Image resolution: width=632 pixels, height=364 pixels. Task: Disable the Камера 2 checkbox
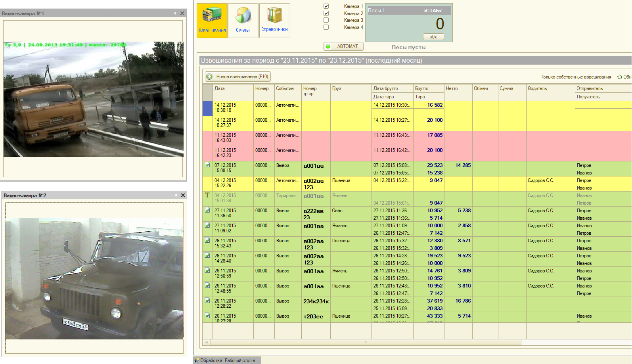coord(326,13)
